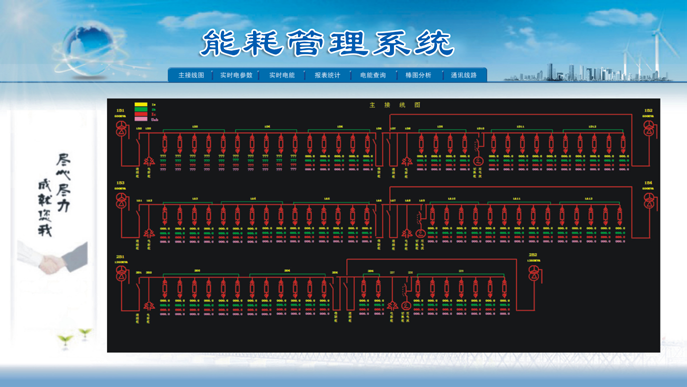Select the 1B3 transformer symbol
Image resolution: width=687 pixels, height=387 pixels.
point(121,201)
